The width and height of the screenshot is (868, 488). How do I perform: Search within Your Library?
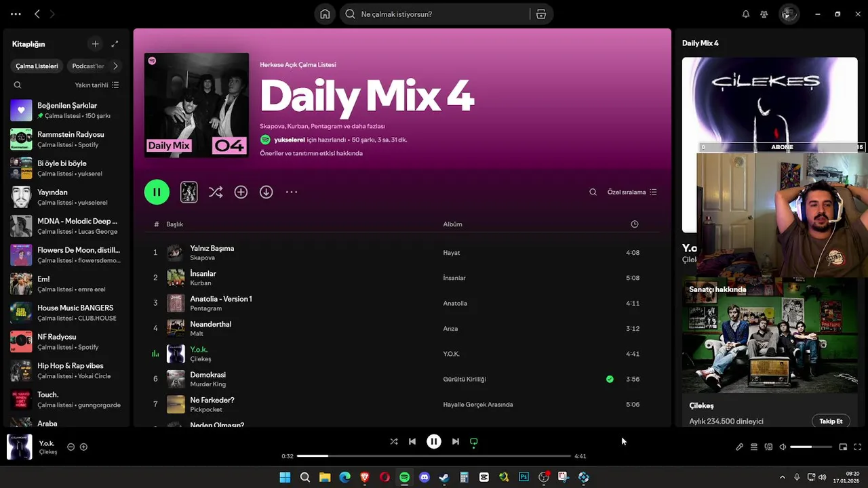(x=18, y=85)
